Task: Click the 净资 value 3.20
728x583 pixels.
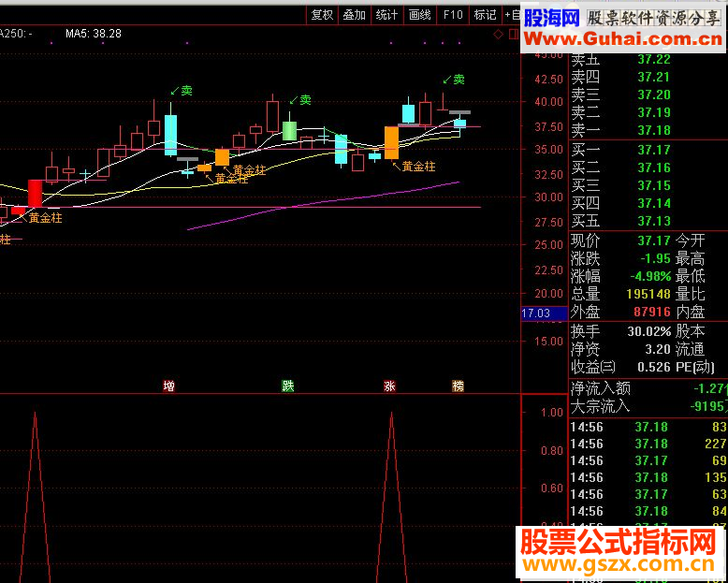Action: 658,349
